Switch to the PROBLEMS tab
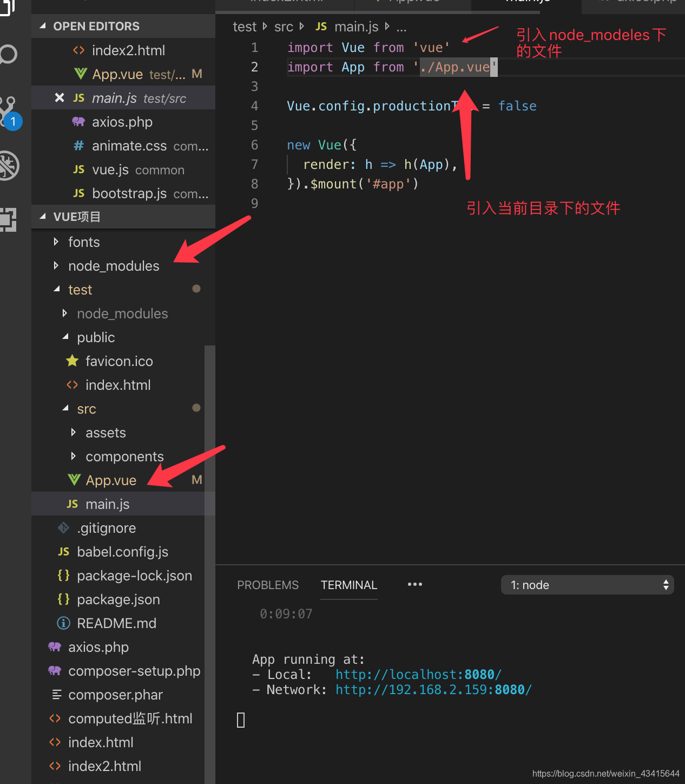 [268, 585]
